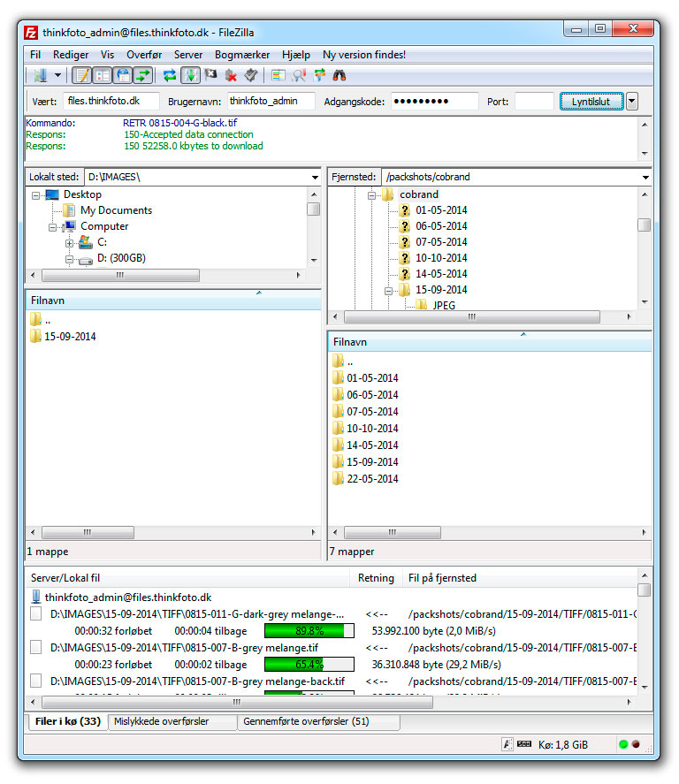This screenshot has width=679, height=784.
Task: Click the Ny version findes! menu item
Action: pyautogui.click(x=363, y=55)
